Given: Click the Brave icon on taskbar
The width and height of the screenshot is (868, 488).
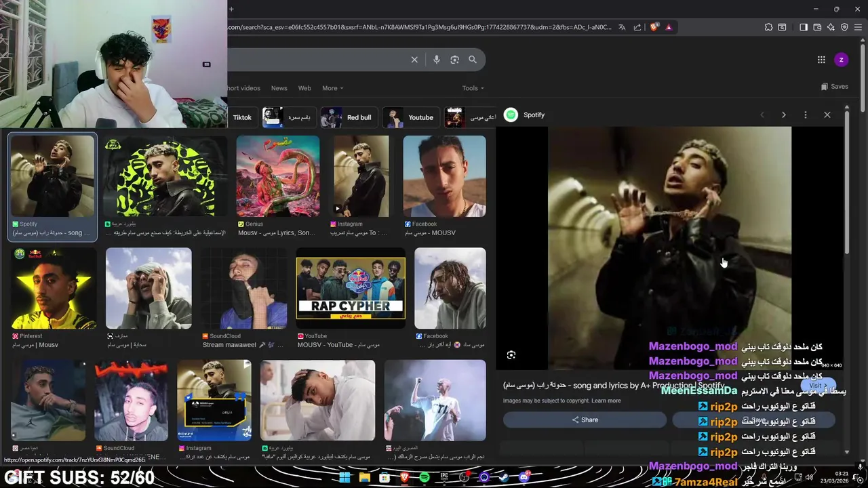Looking at the screenshot, I should [404, 478].
